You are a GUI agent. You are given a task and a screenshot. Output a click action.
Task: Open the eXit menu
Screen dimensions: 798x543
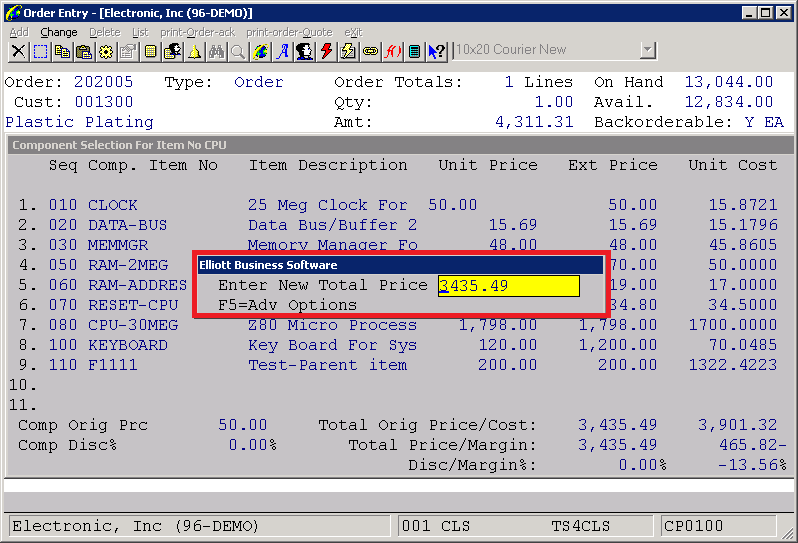coord(353,32)
